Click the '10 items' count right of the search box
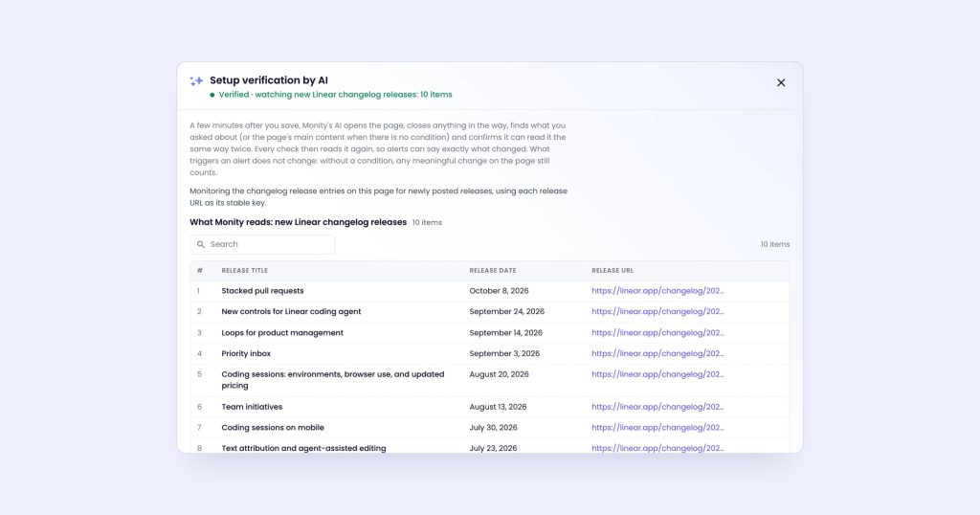980x515 pixels. coord(775,244)
